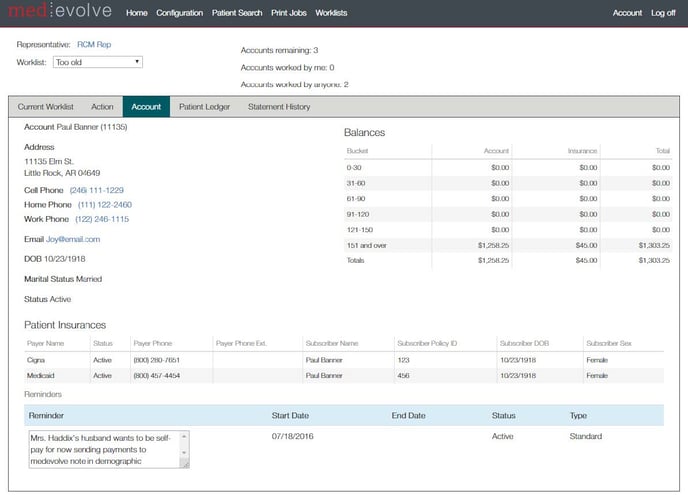This screenshot has height=503, width=688.
Task: Go to Patient Search
Action: [237, 14]
